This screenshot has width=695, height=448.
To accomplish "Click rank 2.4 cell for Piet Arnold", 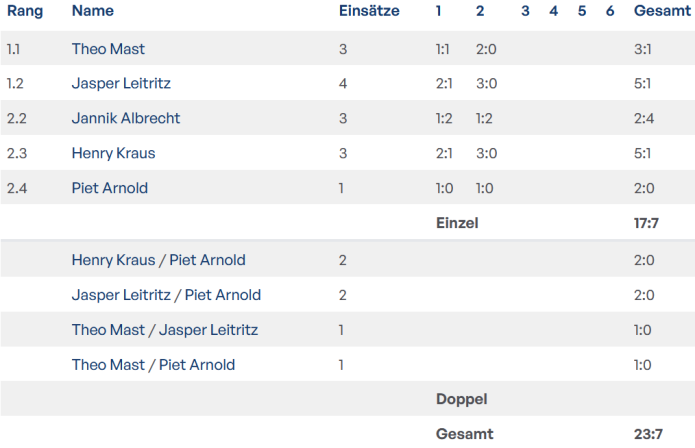I will (17, 188).
